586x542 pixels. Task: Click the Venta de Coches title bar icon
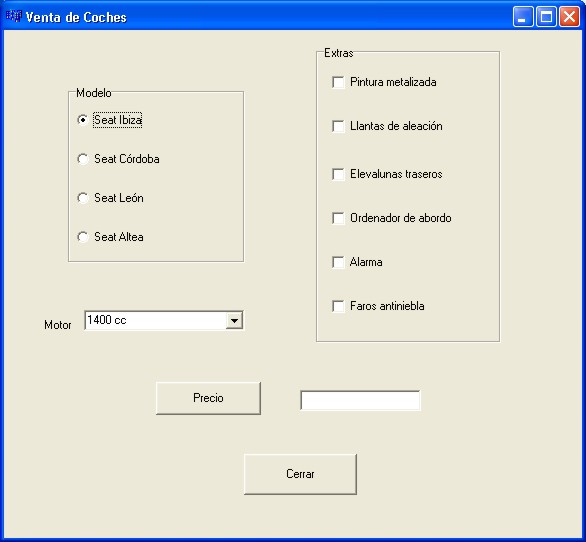point(14,16)
